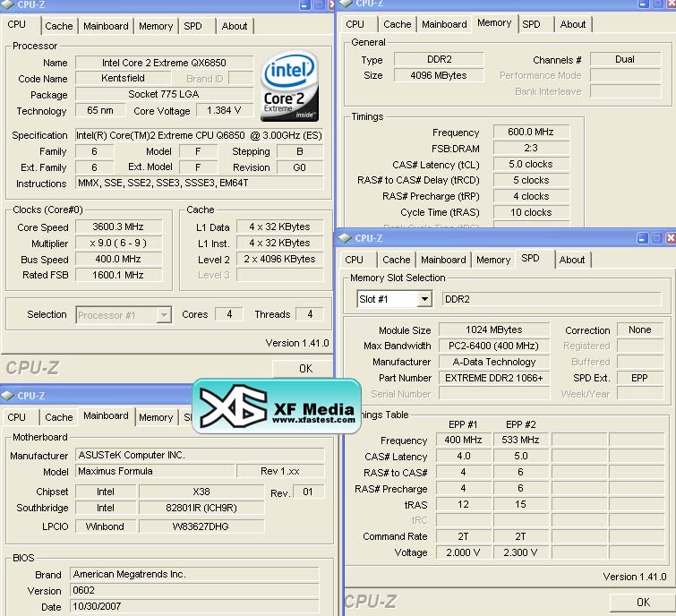The width and height of the screenshot is (676, 616).
Task: Open Mainboard tab in SPD window
Action: (443, 260)
